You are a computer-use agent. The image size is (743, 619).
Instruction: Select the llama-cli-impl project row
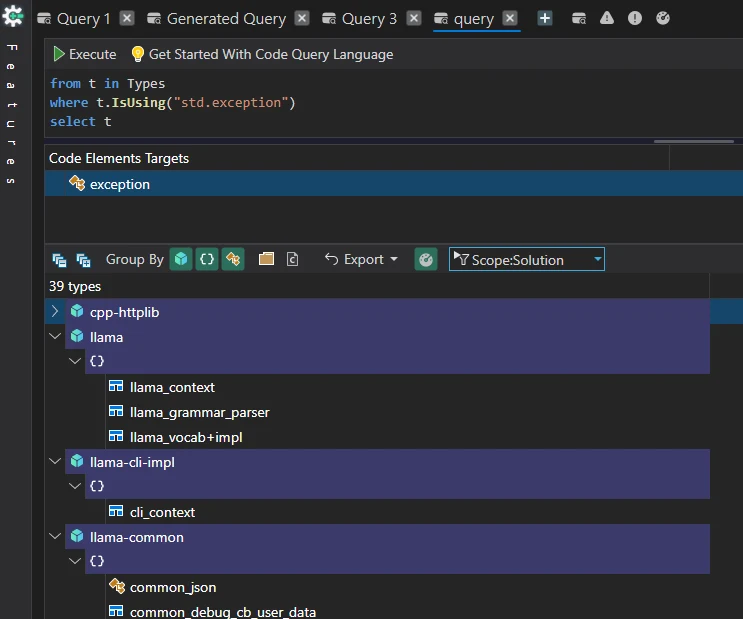click(387, 462)
